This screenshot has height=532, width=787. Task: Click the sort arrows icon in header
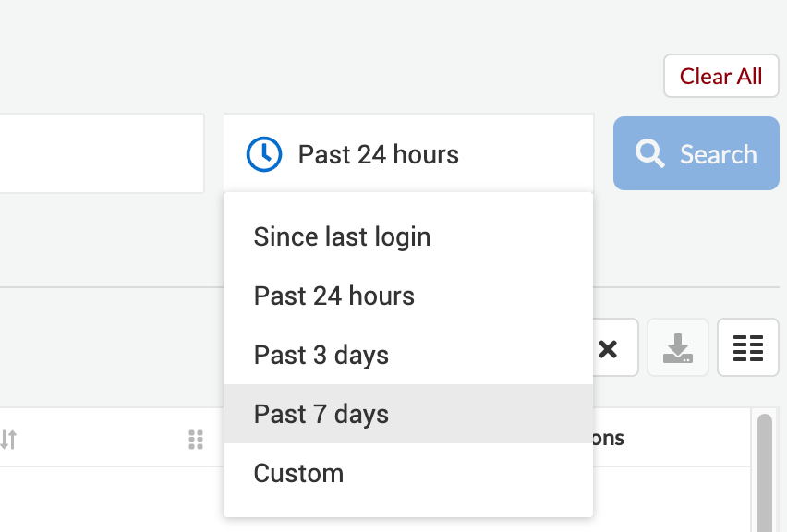[x=8, y=440]
